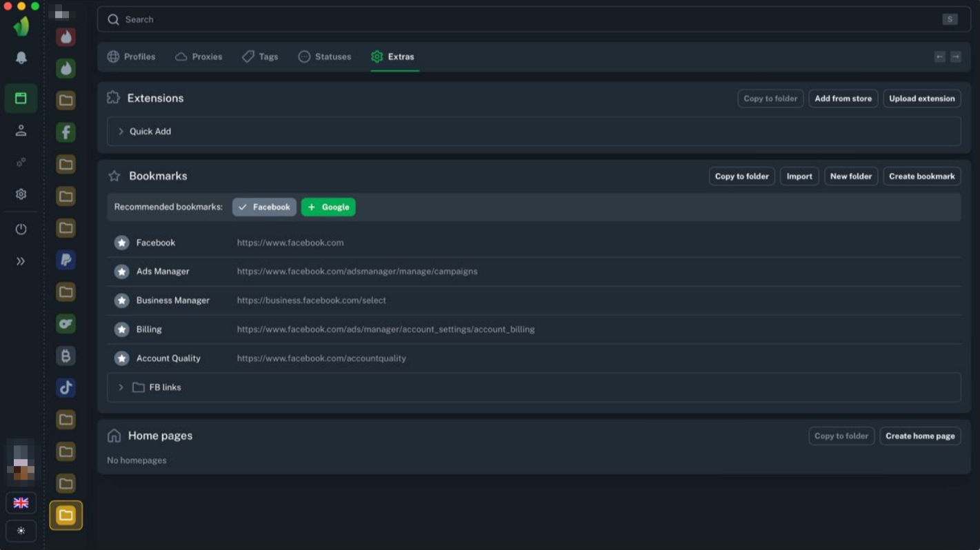Click Copy to folder in Extensions
This screenshot has height=550, width=980.
pos(770,99)
